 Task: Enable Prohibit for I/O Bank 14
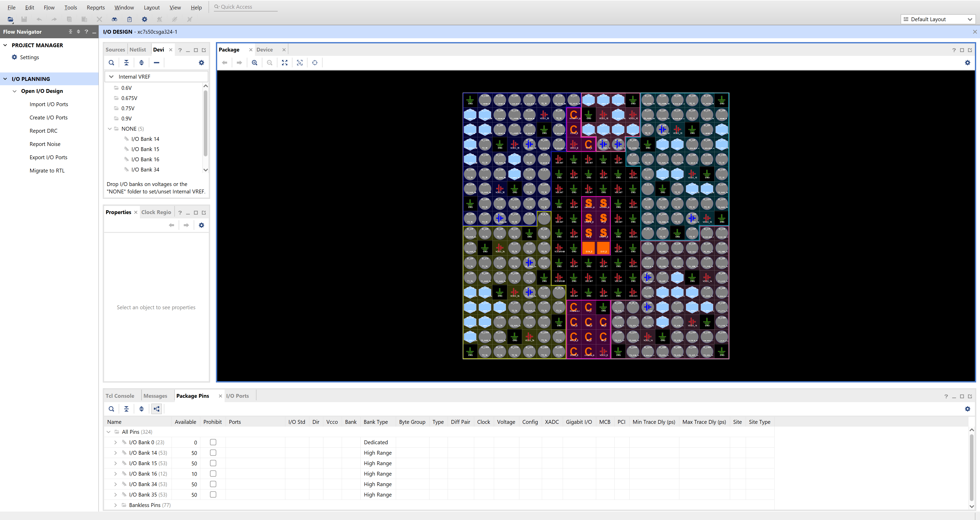(x=213, y=453)
